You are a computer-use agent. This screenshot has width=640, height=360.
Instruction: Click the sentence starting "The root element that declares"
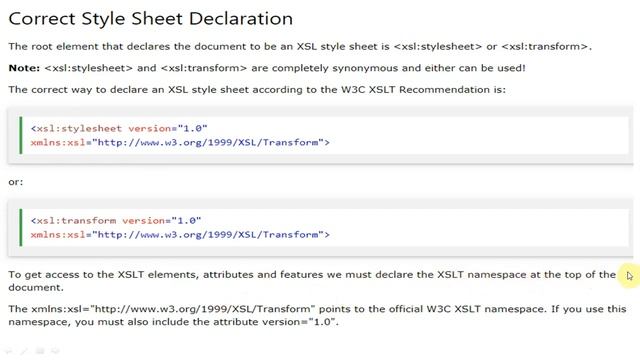coord(300,47)
